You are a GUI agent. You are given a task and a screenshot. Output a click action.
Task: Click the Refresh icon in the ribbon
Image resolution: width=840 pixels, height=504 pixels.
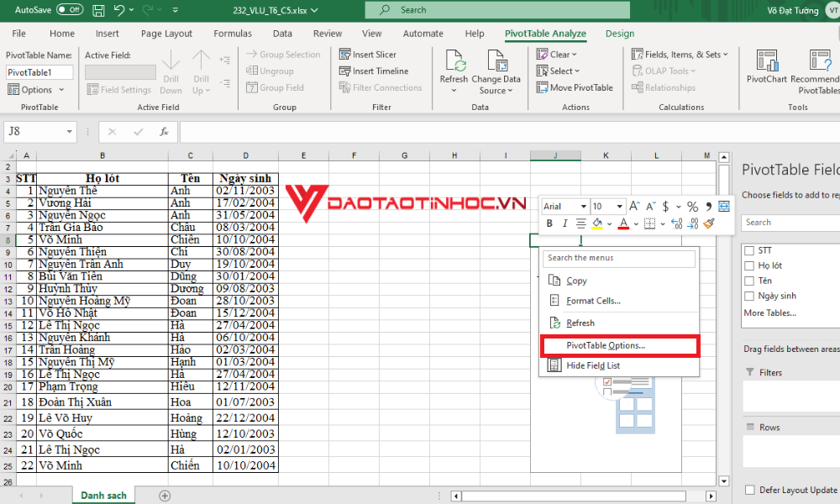(x=454, y=62)
